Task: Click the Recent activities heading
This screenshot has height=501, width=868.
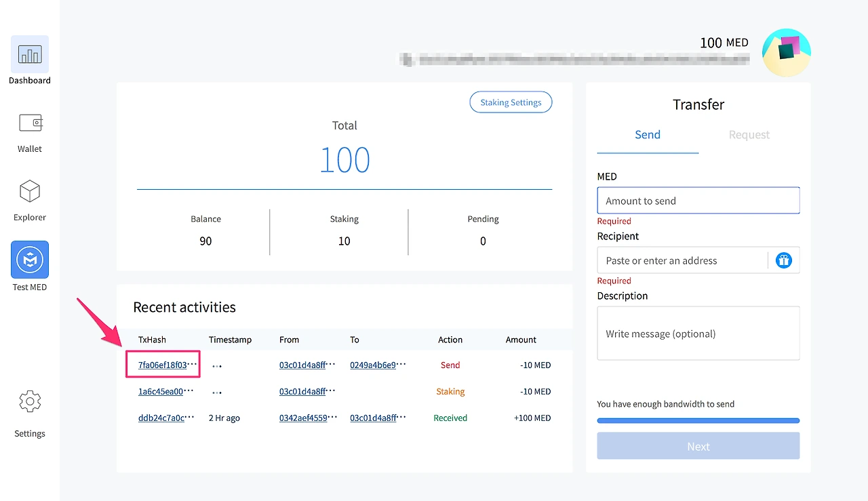Action: click(184, 307)
